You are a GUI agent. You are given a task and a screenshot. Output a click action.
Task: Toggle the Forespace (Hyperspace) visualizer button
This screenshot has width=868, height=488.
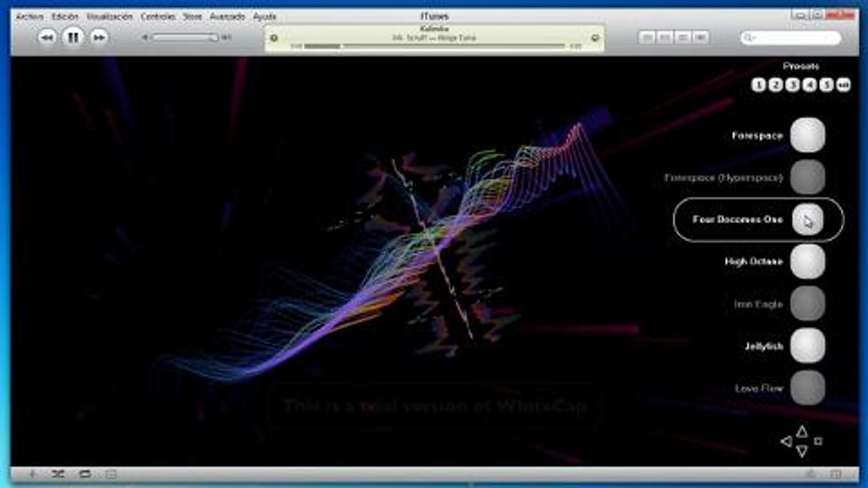pyautogui.click(x=808, y=178)
